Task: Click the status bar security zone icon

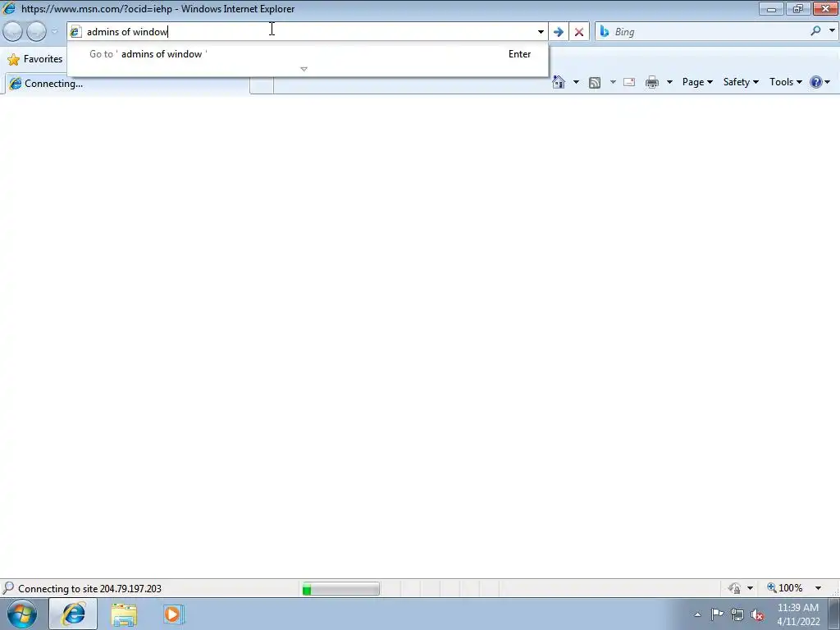Action: 734,588
